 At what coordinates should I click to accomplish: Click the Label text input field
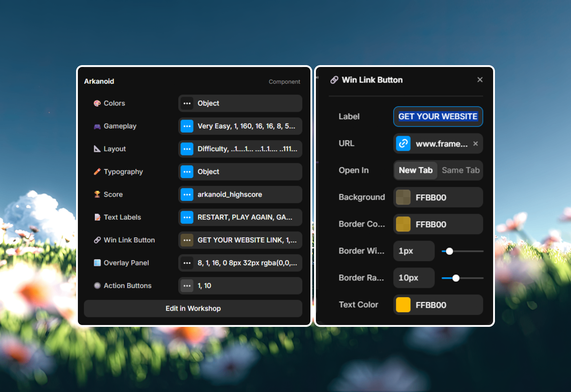click(x=438, y=116)
